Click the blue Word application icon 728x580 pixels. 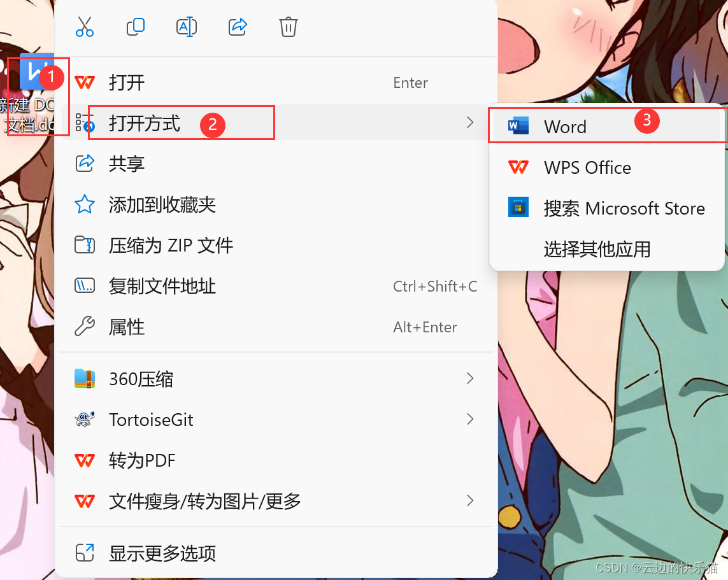[x=518, y=126]
